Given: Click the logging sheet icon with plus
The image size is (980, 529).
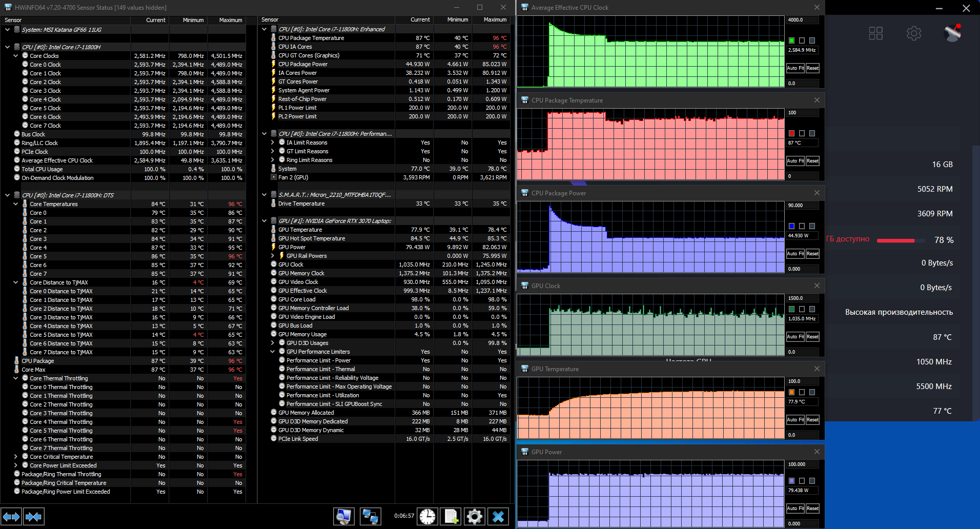Looking at the screenshot, I should pyautogui.click(x=451, y=517).
